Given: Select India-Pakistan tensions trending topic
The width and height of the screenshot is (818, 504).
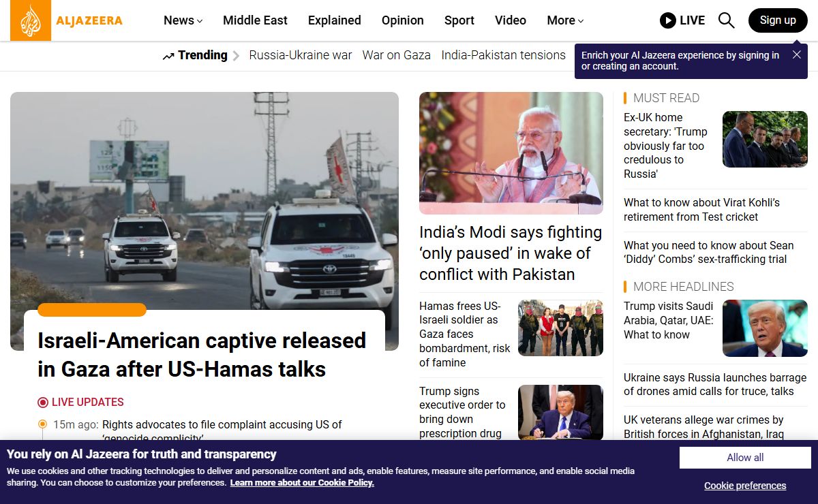Looking at the screenshot, I should coord(504,55).
